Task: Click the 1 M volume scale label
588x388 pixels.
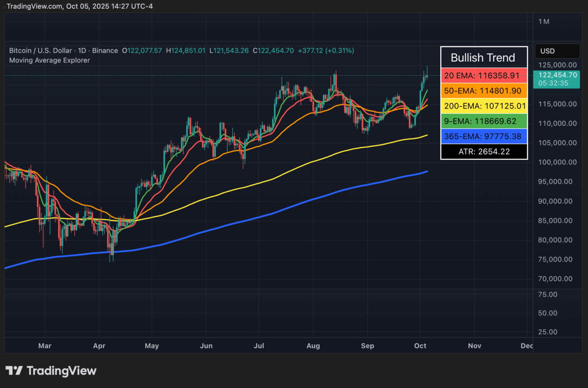Action: click(544, 21)
